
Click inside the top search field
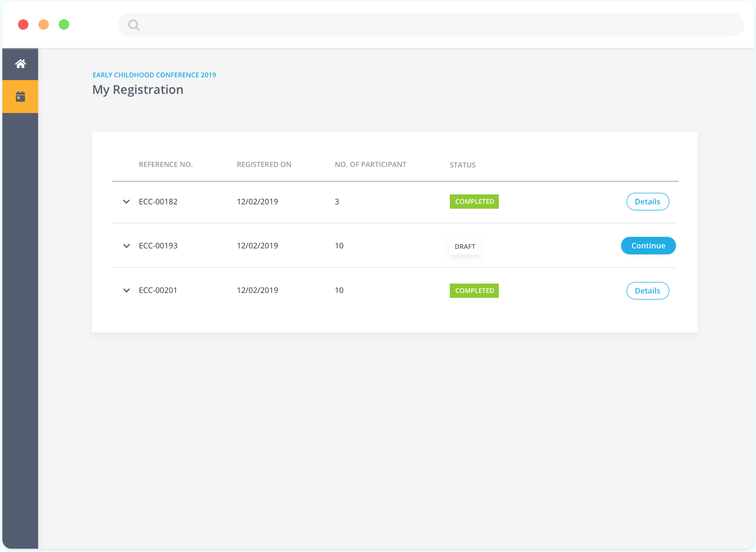[435, 25]
